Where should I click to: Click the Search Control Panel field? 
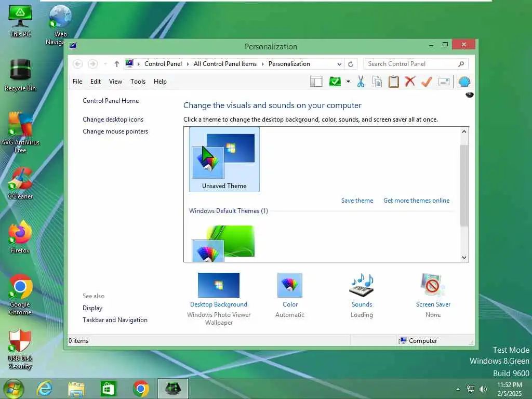click(x=416, y=64)
